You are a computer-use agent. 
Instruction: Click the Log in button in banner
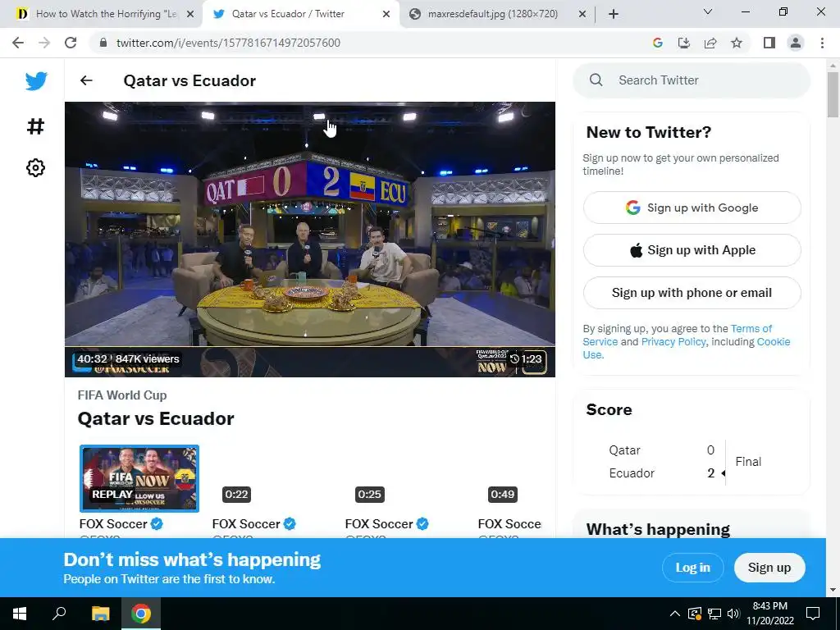pyautogui.click(x=692, y=568)
